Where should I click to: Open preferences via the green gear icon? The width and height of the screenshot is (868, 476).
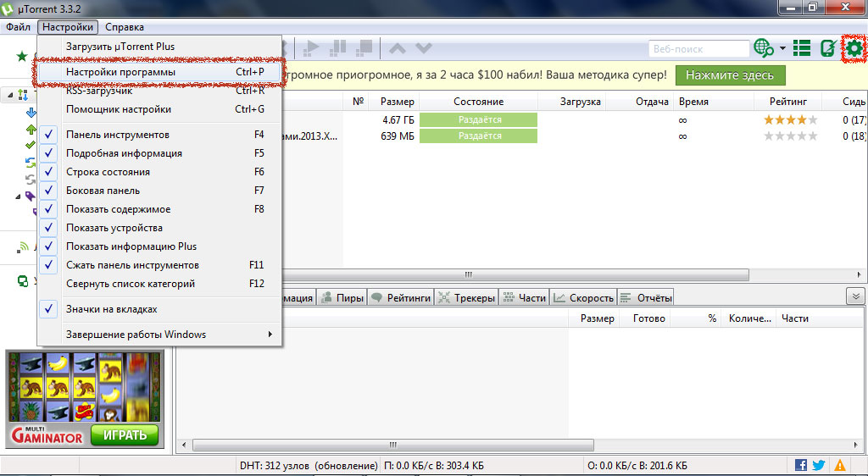pos(854,48)
